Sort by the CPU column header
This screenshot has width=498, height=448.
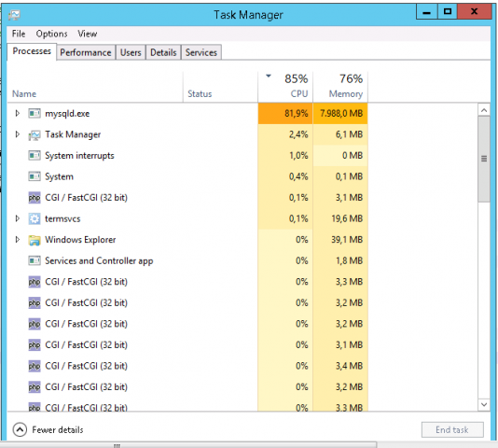(x=285, y=86)
